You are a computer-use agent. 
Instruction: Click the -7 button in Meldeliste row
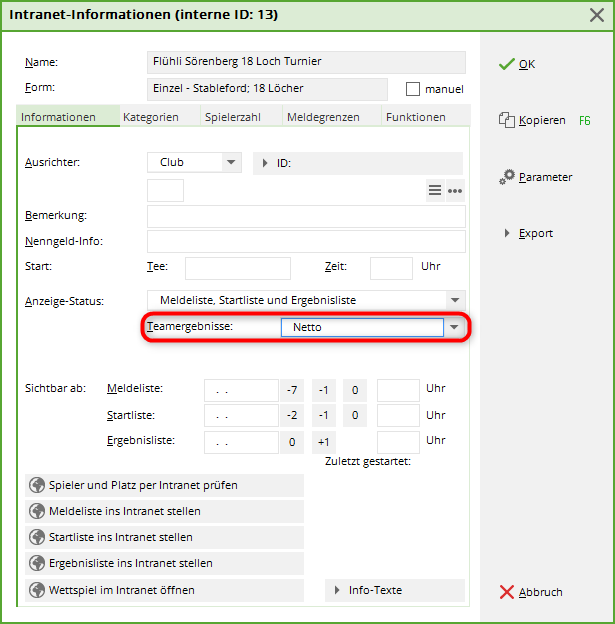coord(292,390)
